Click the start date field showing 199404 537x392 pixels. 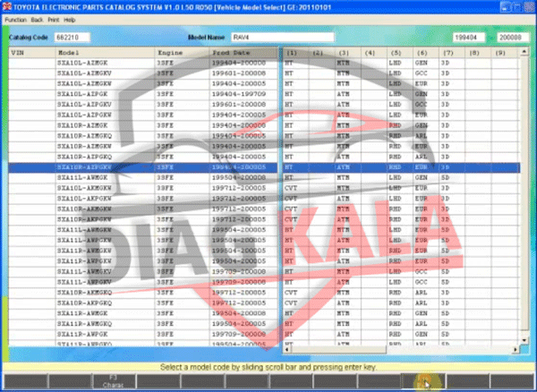pyautogui.click(x=469, y=38)
